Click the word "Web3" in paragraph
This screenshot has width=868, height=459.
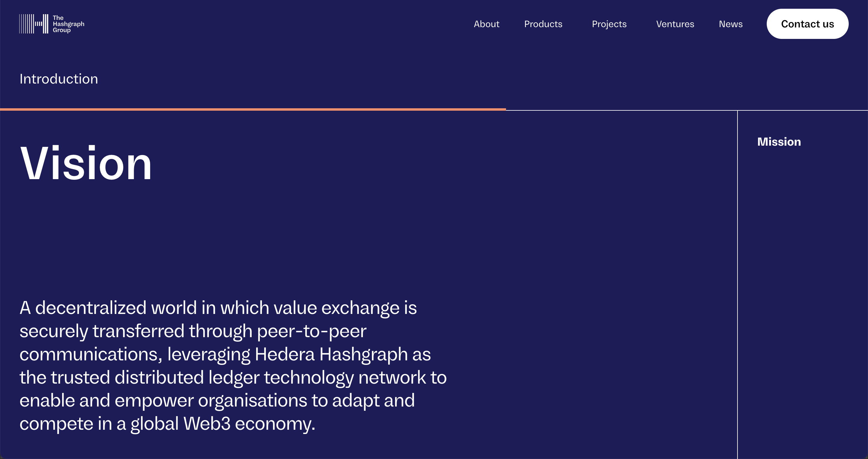(x=207, y=424)
